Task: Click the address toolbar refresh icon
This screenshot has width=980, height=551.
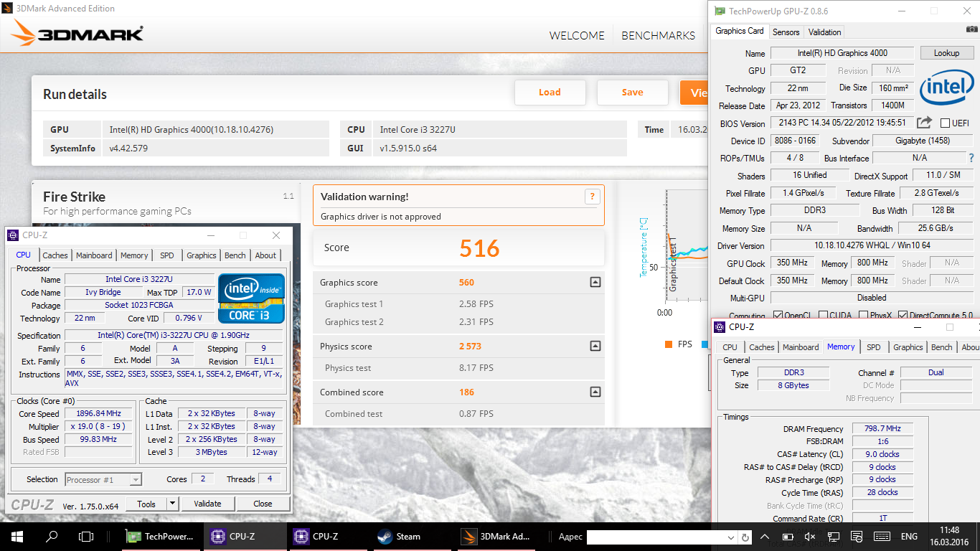Action: [x=745, y=537]
